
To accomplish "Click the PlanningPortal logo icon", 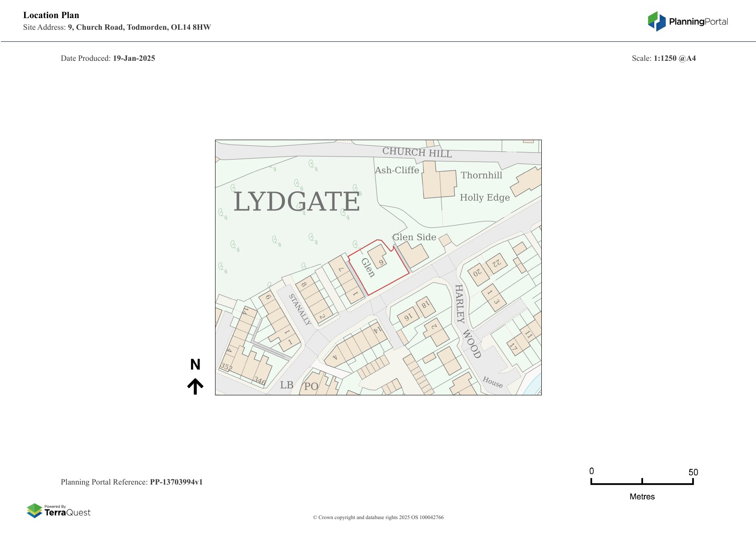I will coord(656,22).
